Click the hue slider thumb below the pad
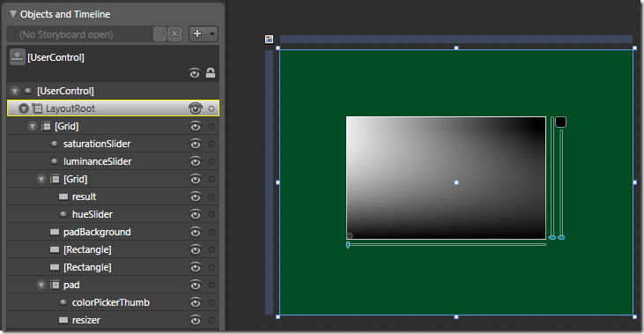 pyautogui.click(x=348, y=245)
